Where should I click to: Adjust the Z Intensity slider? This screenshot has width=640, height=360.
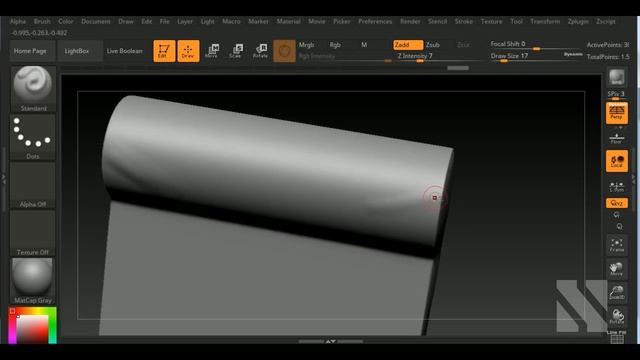[x=439, y=56]
